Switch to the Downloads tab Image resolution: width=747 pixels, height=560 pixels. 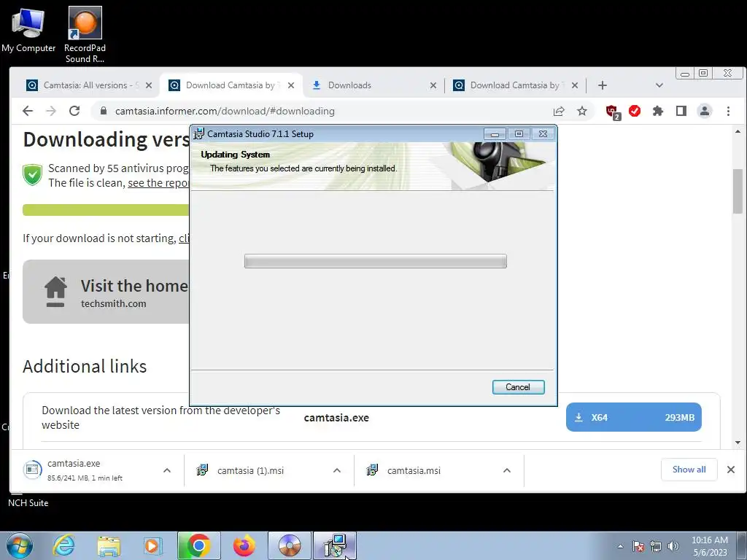click(x=374, y=85)
